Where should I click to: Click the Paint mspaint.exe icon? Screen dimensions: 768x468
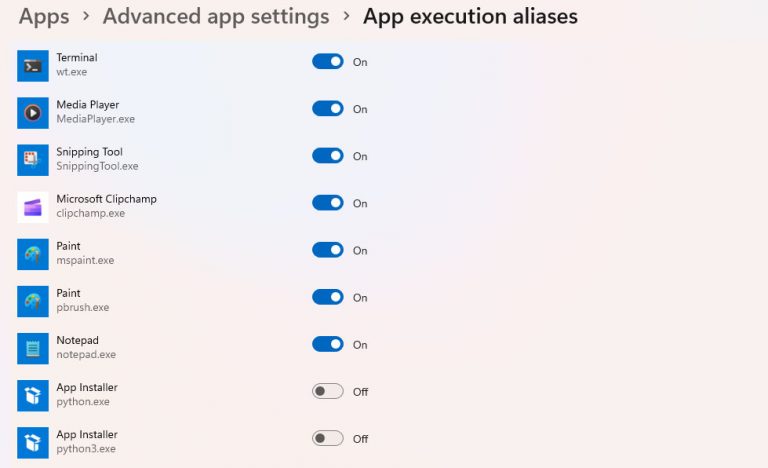coord(33,254)
